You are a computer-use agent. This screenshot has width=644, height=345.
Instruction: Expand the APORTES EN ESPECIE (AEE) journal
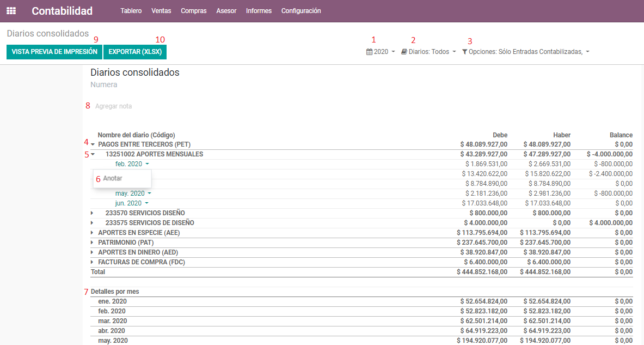(x=93, y=233)
